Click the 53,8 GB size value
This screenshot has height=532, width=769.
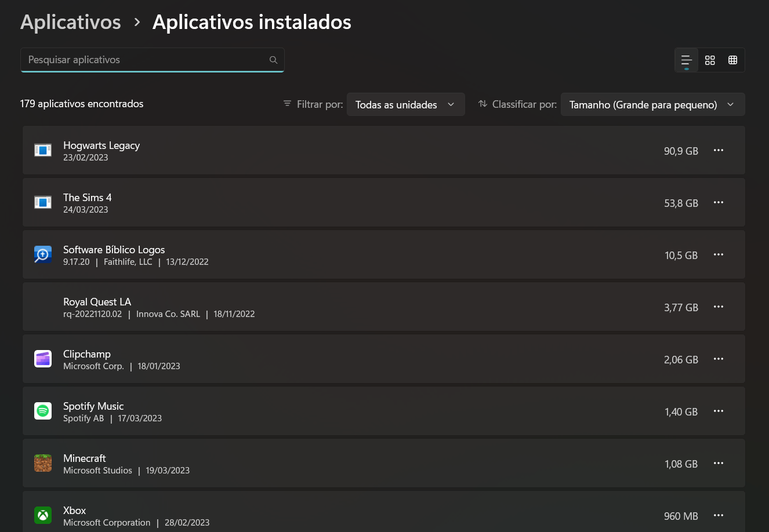point(681,203)
